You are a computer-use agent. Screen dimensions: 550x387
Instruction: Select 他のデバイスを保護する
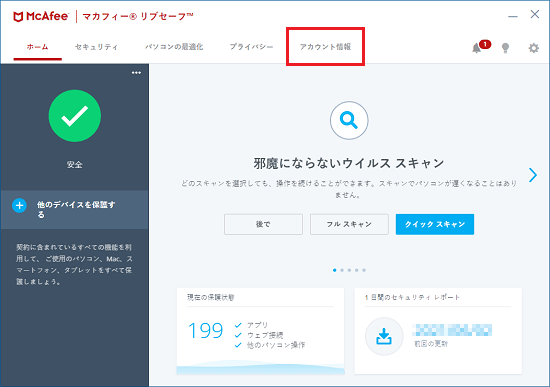click(74, 209)
